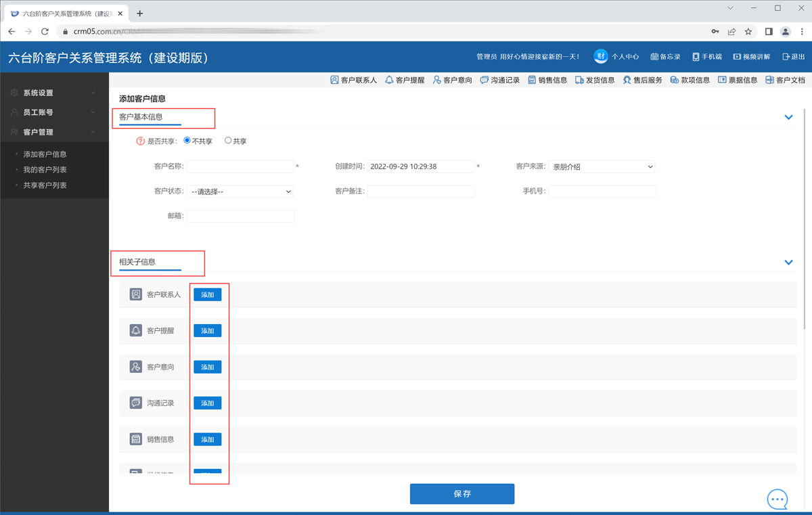Open 售后服务 in top toolbar
This screenshot has height=515, width=812.
point(642,80)
